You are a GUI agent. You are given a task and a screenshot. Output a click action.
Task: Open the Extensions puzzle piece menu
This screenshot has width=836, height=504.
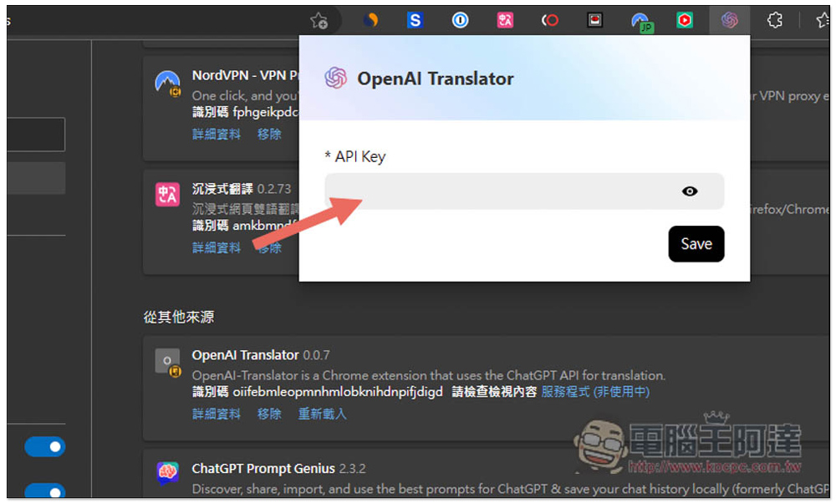[x=775, y=20]
